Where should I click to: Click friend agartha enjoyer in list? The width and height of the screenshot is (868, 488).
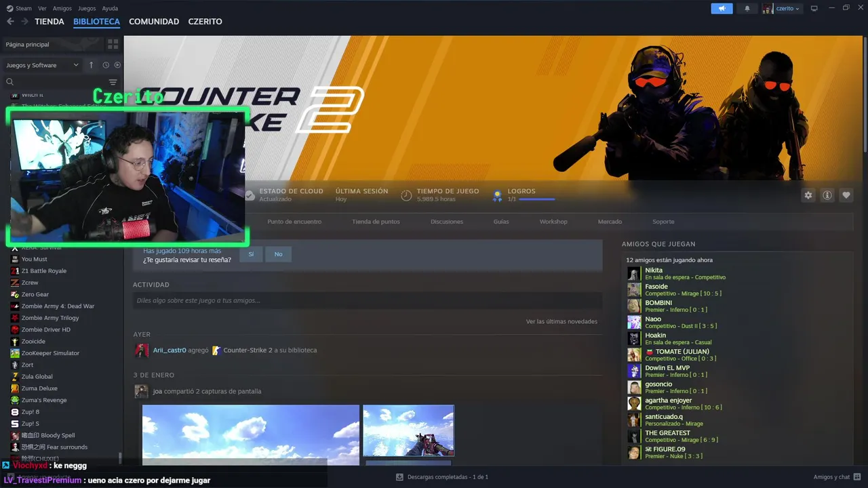tap(684, 404)
